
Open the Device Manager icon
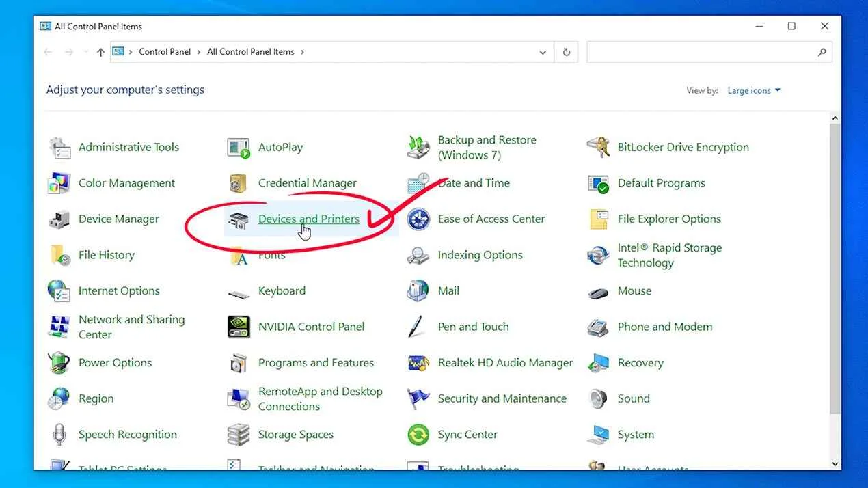59,219
